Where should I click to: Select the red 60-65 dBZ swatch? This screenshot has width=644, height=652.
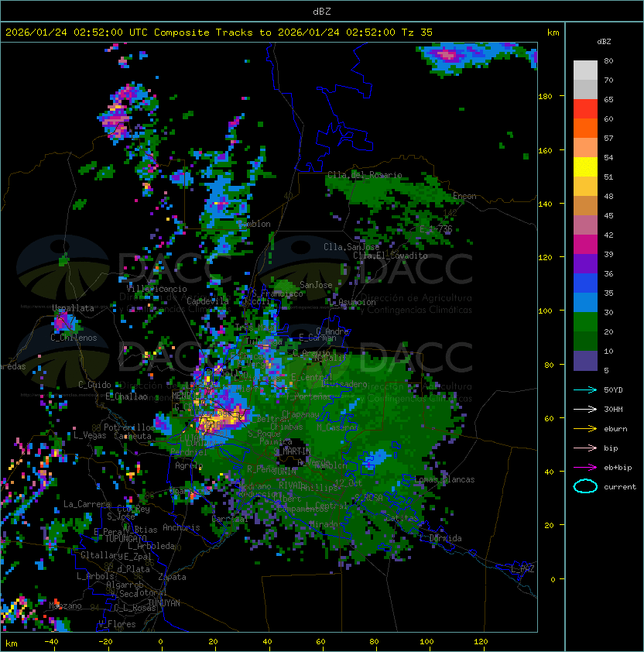point(585,109)
